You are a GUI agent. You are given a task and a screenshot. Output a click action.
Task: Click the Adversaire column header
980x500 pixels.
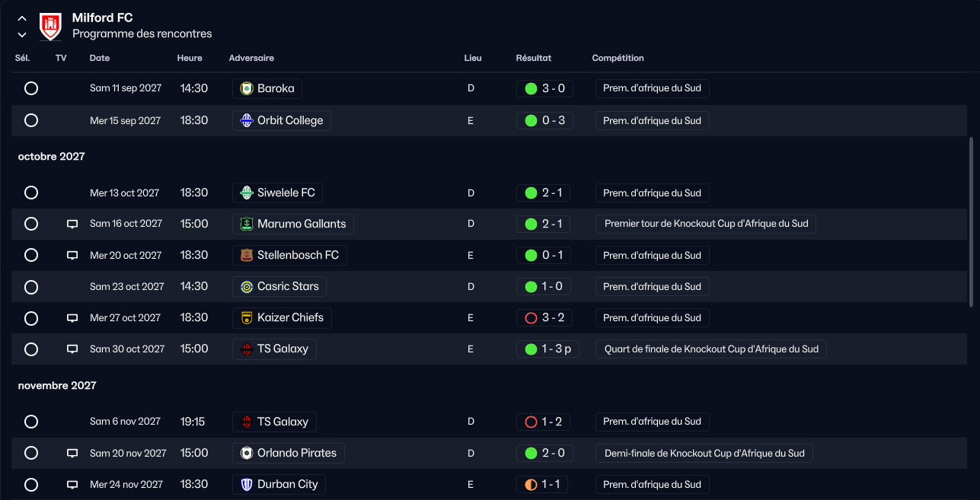click(x=251, y=58)
